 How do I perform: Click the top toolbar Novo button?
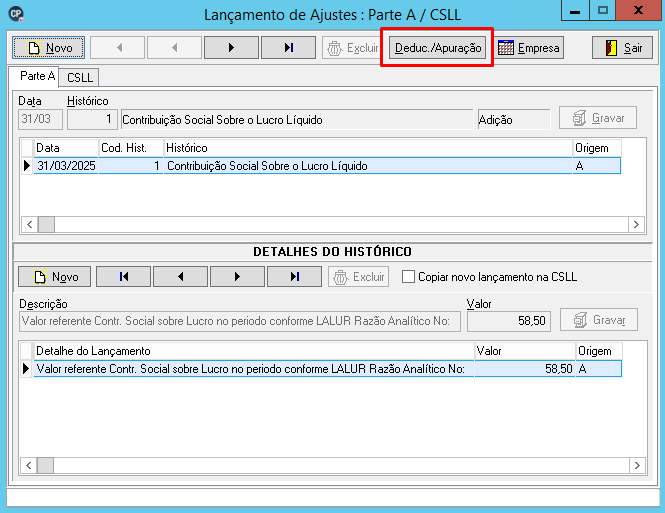coord(48,47)
